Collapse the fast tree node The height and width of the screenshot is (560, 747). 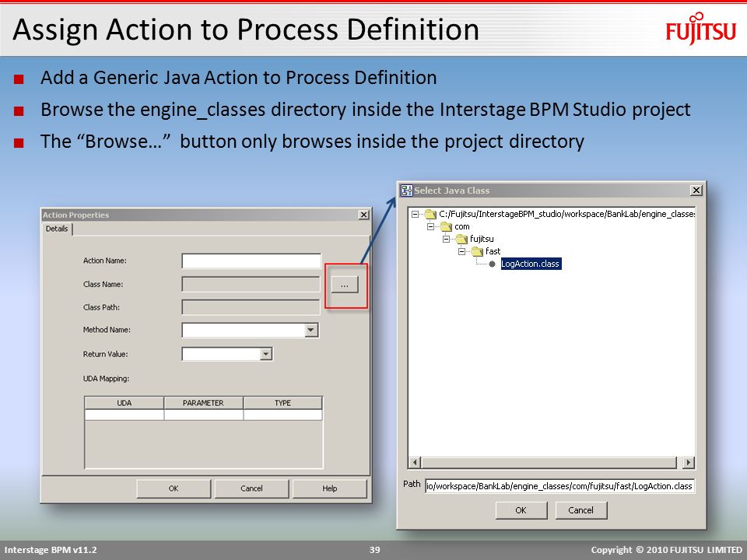(x=461, y=251)
